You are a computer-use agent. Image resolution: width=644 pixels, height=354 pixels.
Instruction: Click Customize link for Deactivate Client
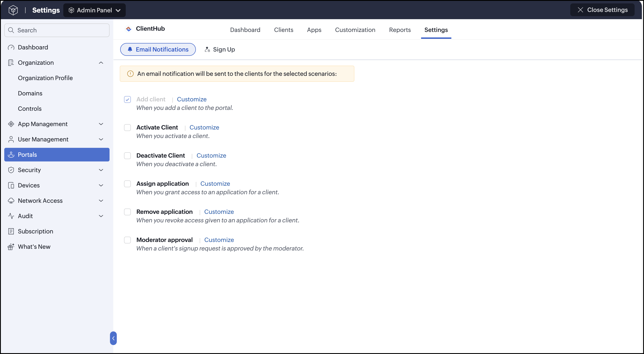[x=211, y=156]
